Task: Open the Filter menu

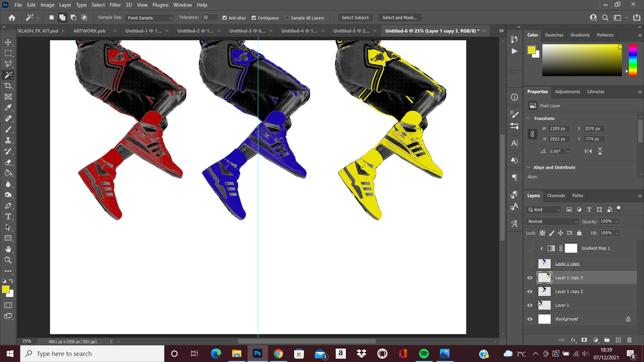Action: (x=115, y=5)
